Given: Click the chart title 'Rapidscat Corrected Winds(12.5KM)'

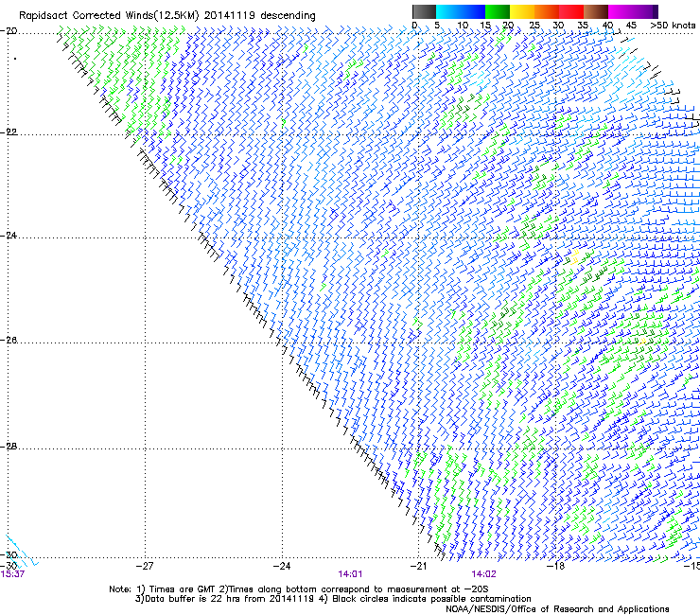Looking at the screenshot, I should [109, 15].
